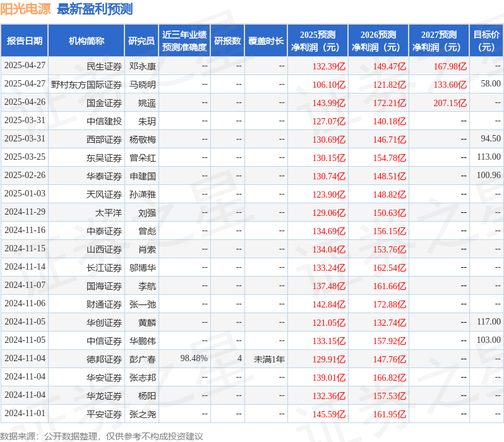Click 2025 profit value 145.59亿
Viewport: 504px width, 442px height.
pyautogui.click(x=329, y=415)
